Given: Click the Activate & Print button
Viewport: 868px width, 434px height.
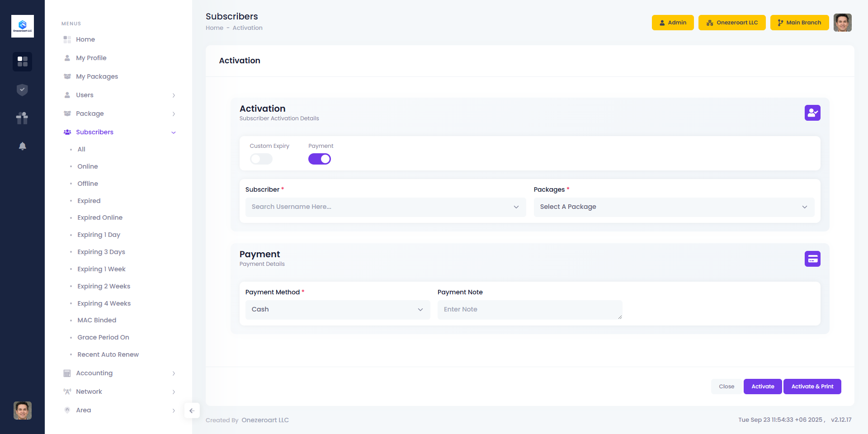Looking at the screenshot, I should [812, 387].
